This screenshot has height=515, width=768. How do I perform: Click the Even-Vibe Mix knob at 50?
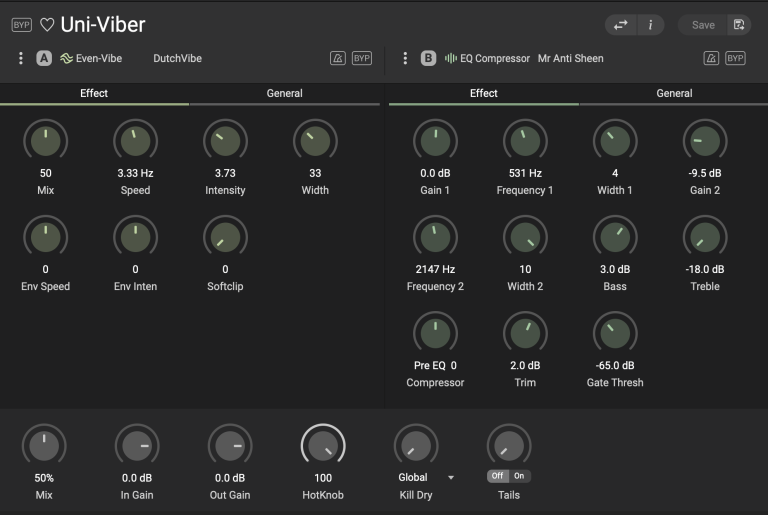click(46, 141)
